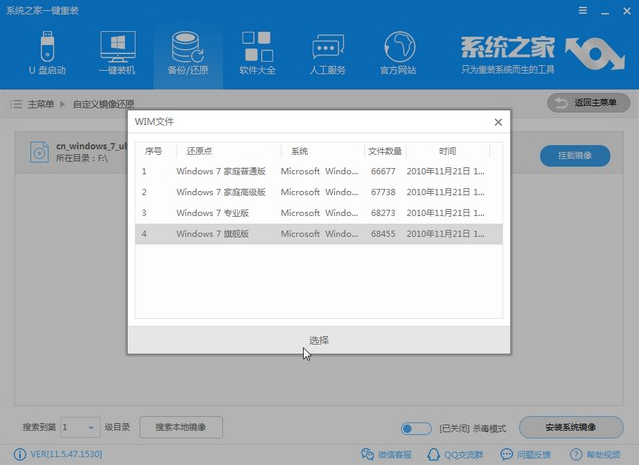The height and width of the screenshot is (465, 639).
Task: Select row 4, Windows 7 旗舰版
Action: [x=319, y=234]
